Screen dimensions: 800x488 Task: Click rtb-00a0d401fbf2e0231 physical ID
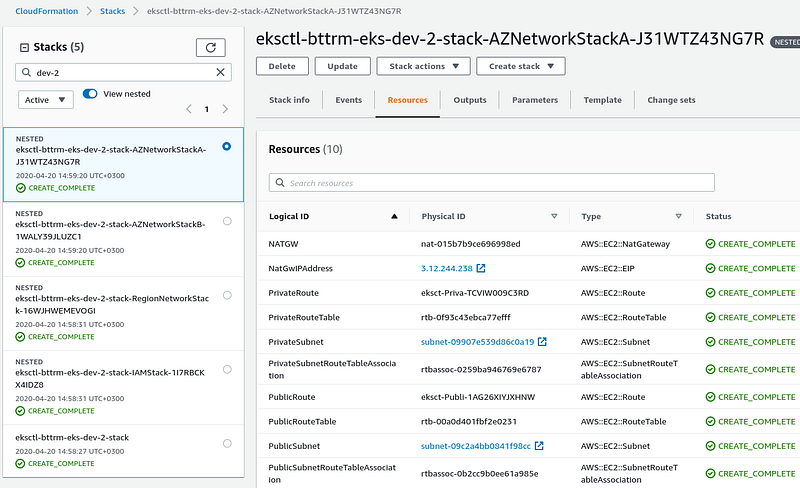(469, 422)
